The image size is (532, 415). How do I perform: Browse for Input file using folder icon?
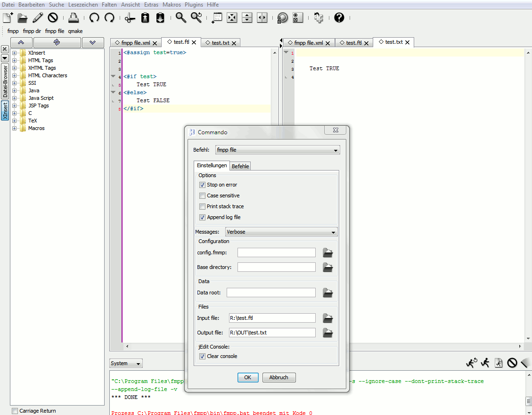click(327, 318)
